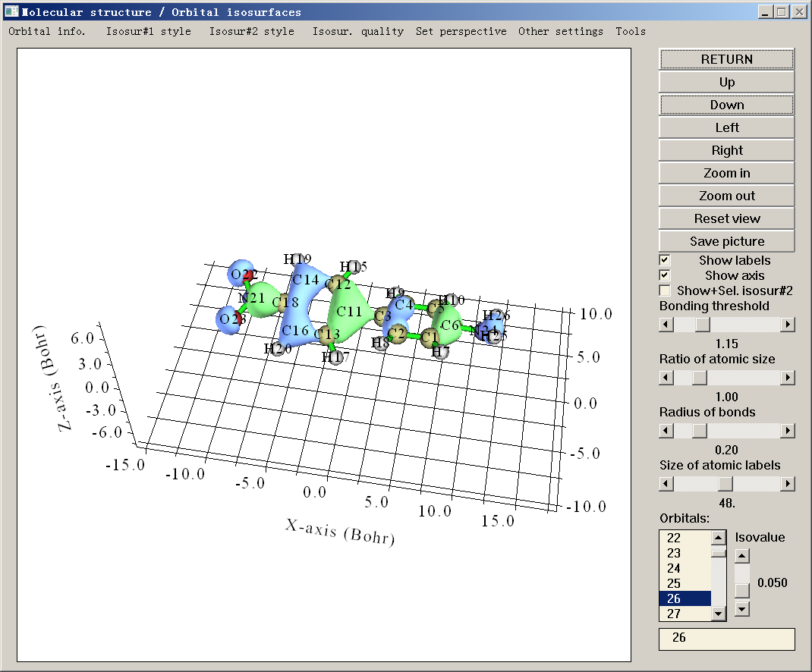Decrease bonding threshold with its left arrow

coord(666,325)
